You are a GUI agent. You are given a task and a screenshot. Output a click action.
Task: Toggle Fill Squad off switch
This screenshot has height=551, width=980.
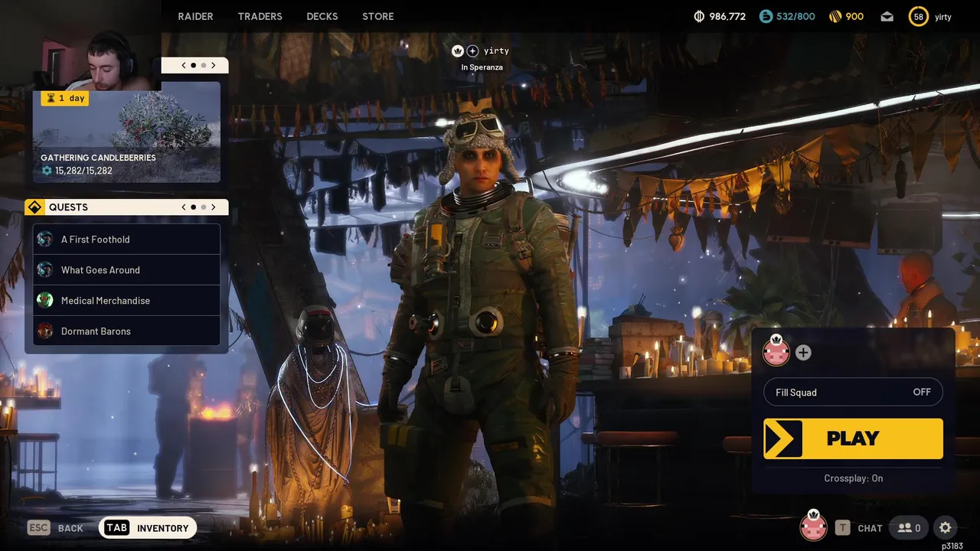tap(853, 392)
